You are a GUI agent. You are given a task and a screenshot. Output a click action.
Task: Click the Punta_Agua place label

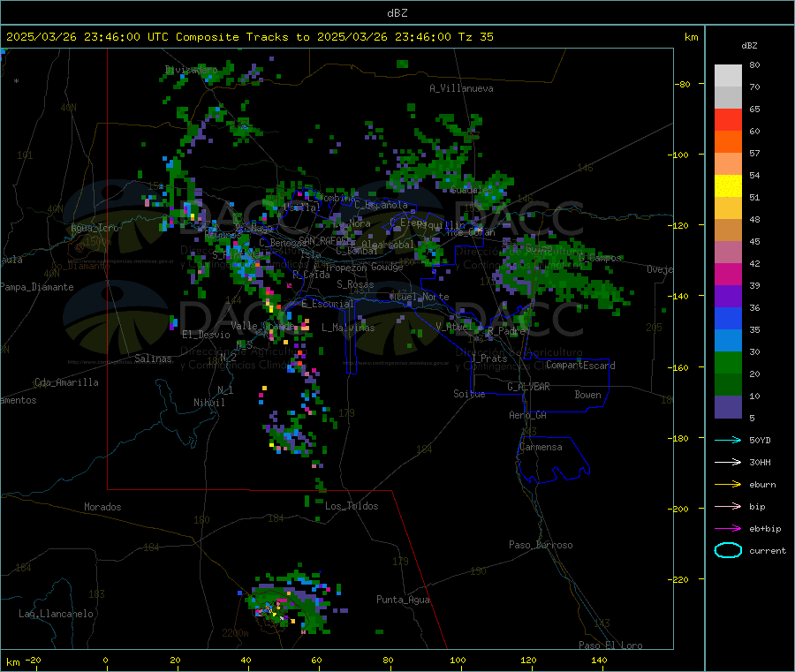click(x=403, y=600)
